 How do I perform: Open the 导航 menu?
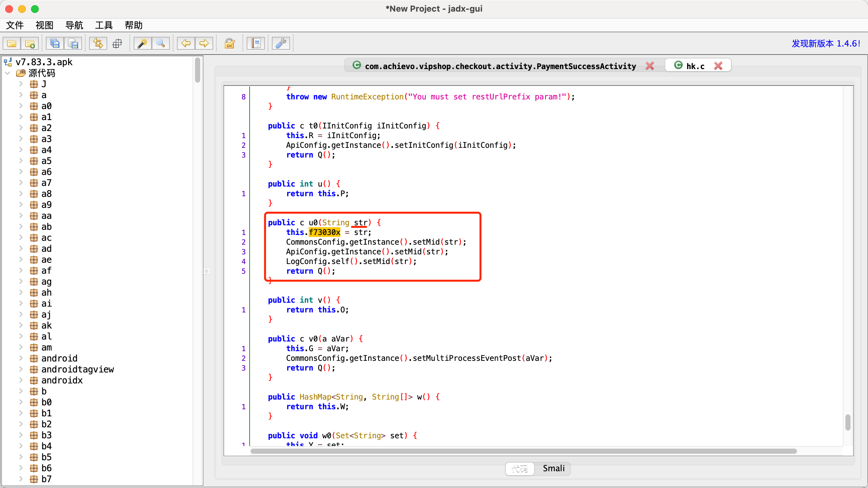click(x=74, y=25)
